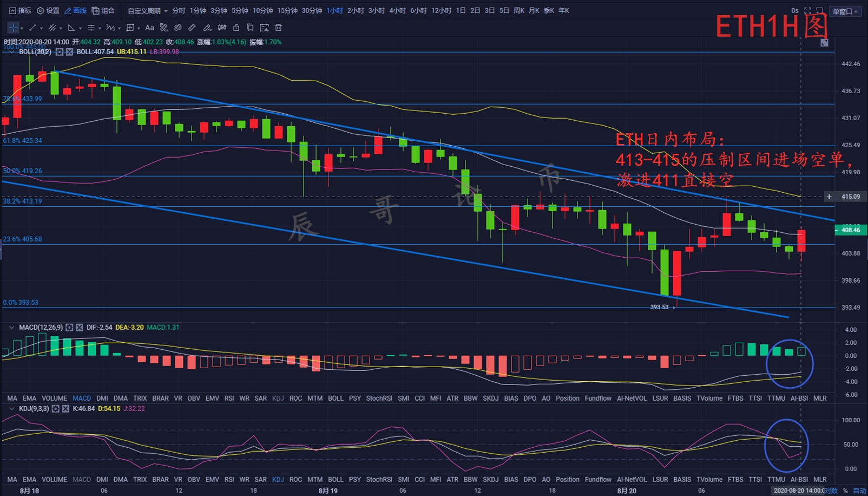Switch KDJ panel to Fundflow indicator
868x496 pixels.
(x=598, y=480)
